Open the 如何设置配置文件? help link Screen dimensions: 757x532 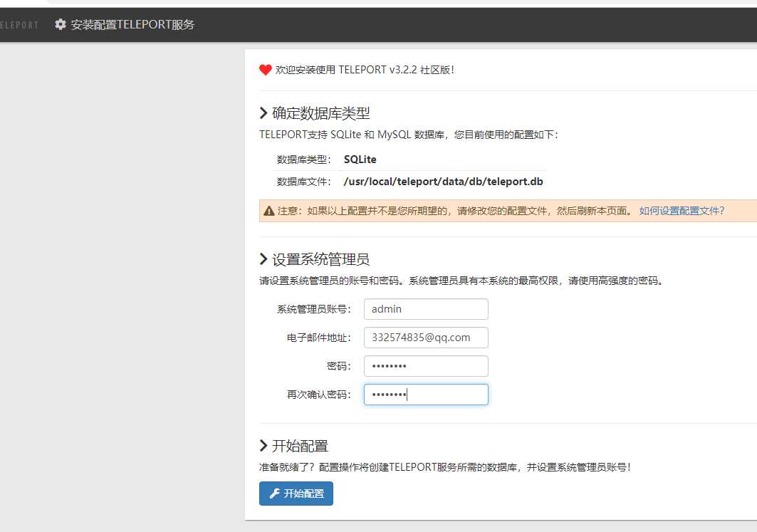click(x=682, y=211)
